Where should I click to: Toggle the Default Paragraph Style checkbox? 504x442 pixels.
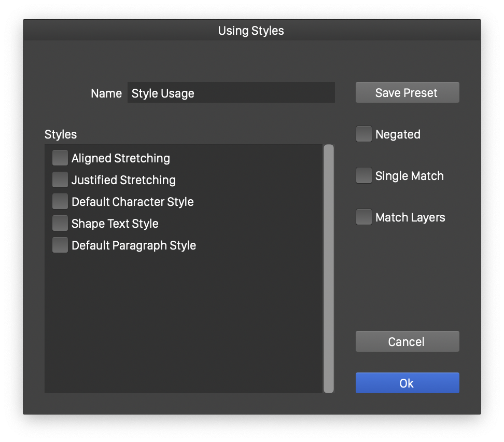[60, 245]
